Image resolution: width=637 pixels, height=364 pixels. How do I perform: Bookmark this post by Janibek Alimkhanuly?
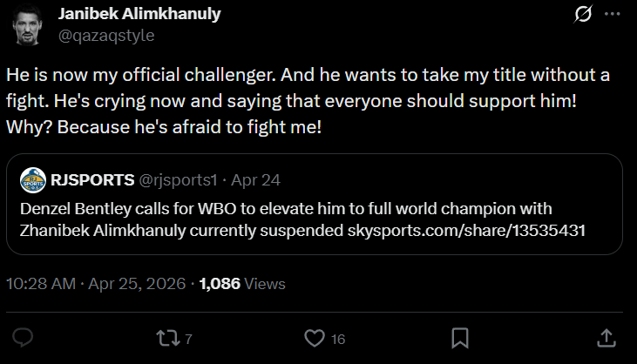460,337
